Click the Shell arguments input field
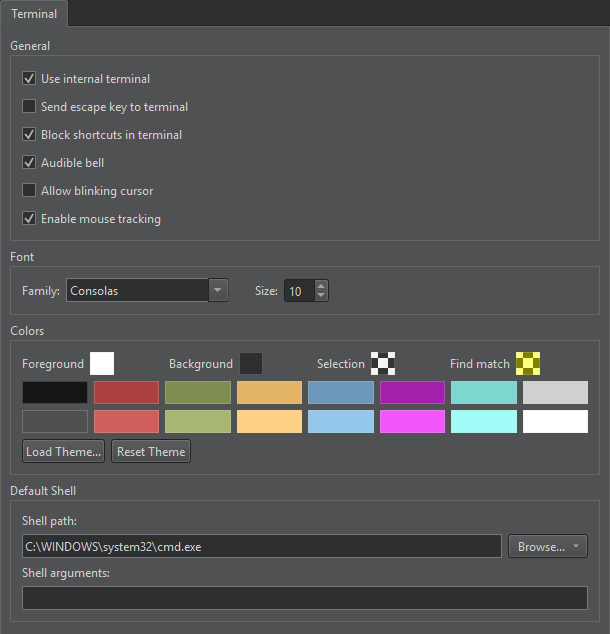 pos(304,597)
